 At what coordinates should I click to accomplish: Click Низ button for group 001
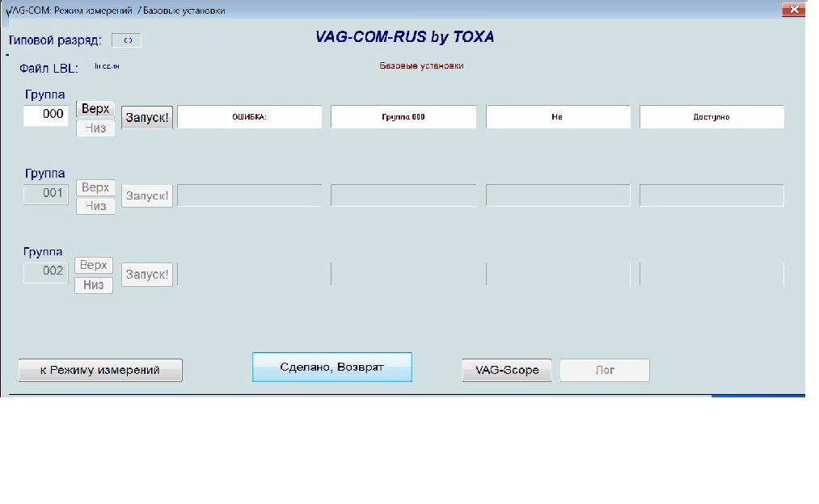pos(95,206)
